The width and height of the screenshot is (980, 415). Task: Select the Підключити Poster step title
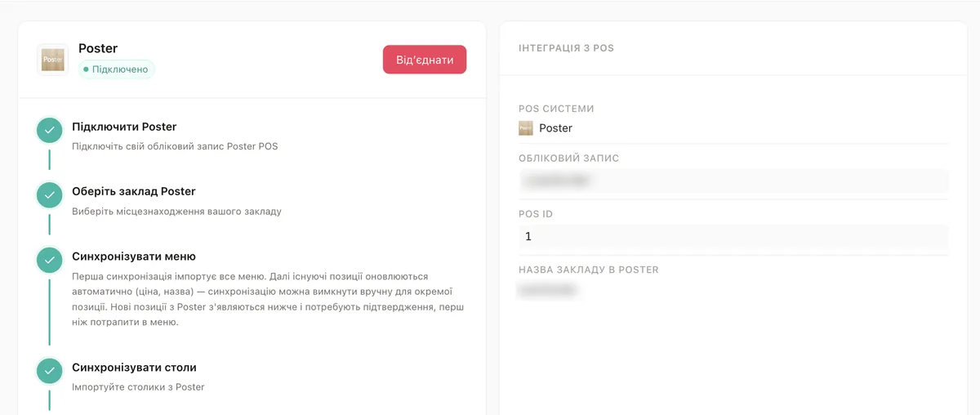(x=124, y=127)
